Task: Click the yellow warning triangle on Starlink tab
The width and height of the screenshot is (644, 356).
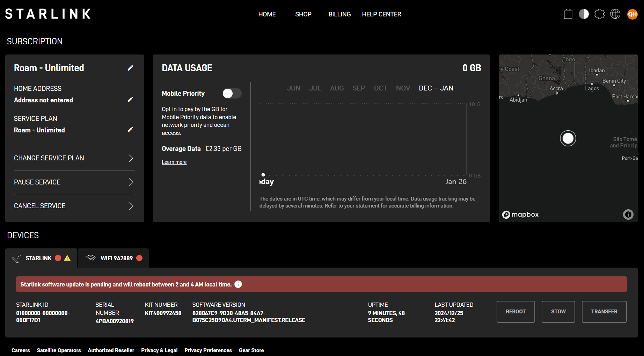Action: [67, 258]
